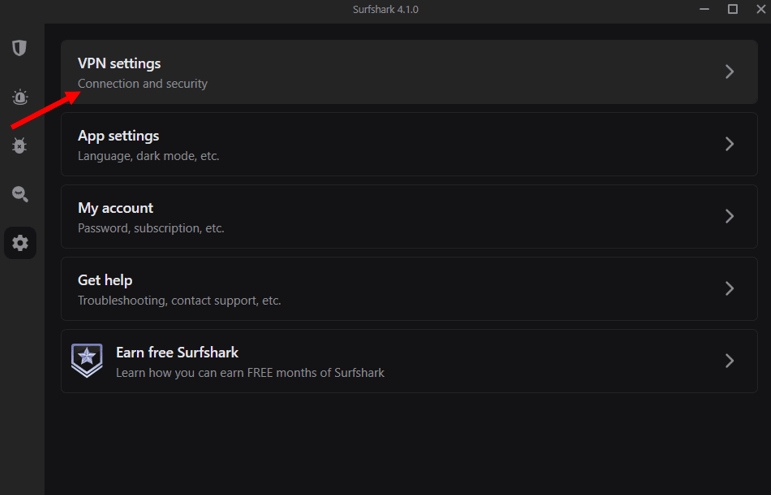Viewport: 771px width, 495px height.
Task: Expand the My account row chevron
Action: [x=730, y=216]
